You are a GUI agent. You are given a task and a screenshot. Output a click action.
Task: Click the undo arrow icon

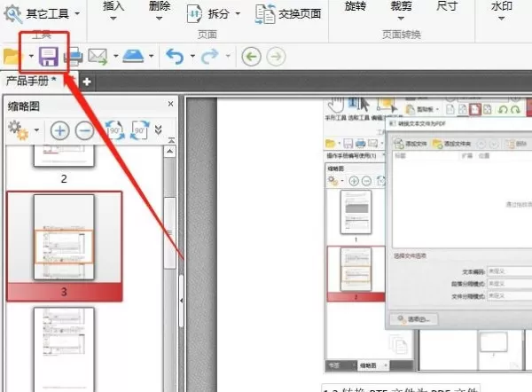pyautogui.click(x=175, y=56)
